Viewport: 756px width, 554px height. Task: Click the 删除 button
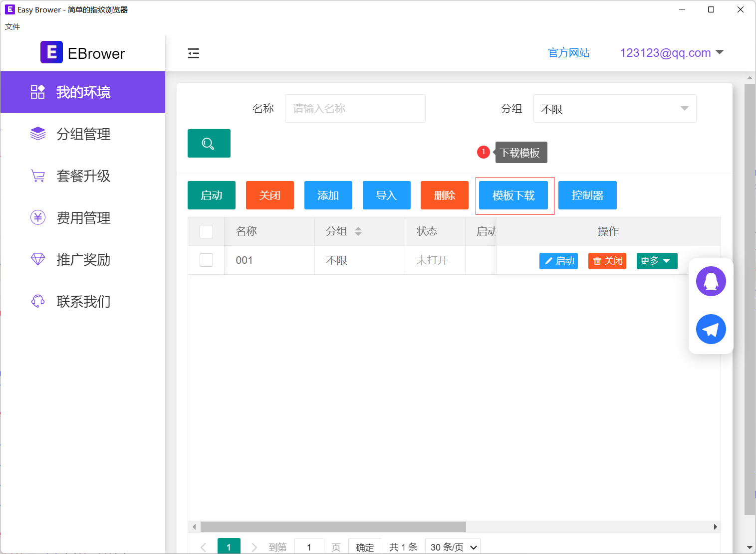click(x=445, y=195)
